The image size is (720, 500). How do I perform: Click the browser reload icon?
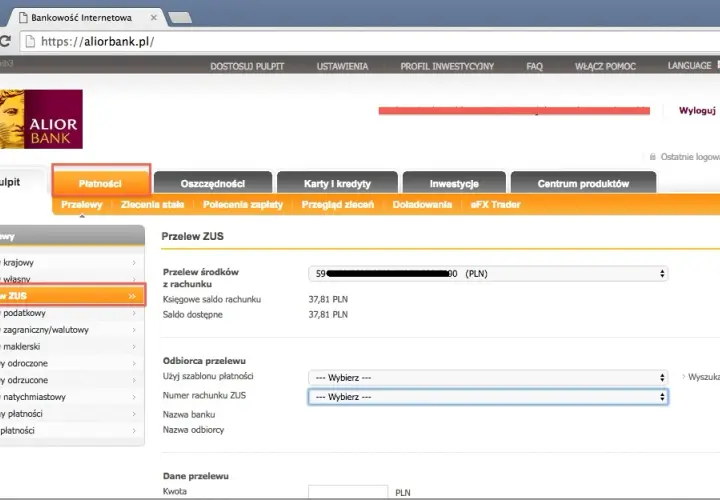pyautogui.click(x=5, y=41)
